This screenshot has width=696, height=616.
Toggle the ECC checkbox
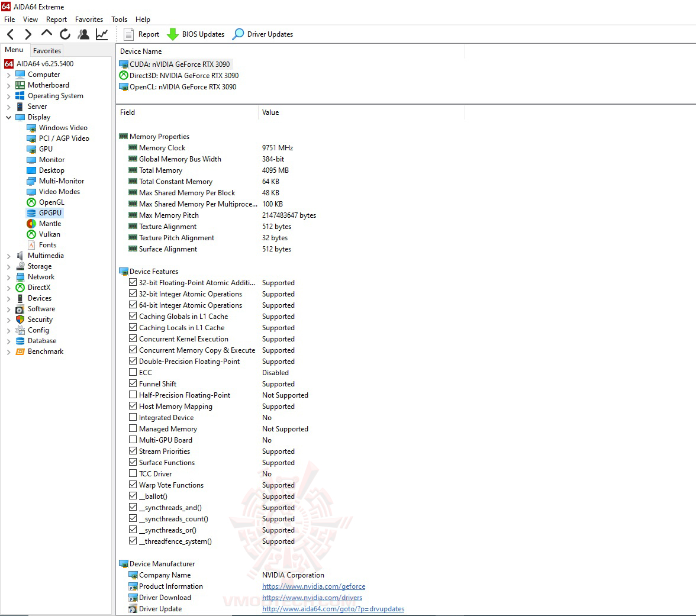pyautogui.click(x=133, y=372)
